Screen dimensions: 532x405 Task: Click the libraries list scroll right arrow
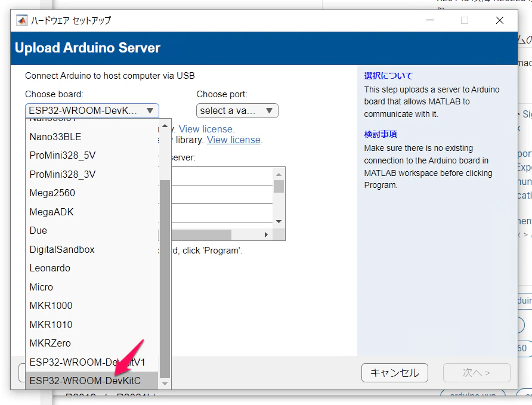[267, 234]
